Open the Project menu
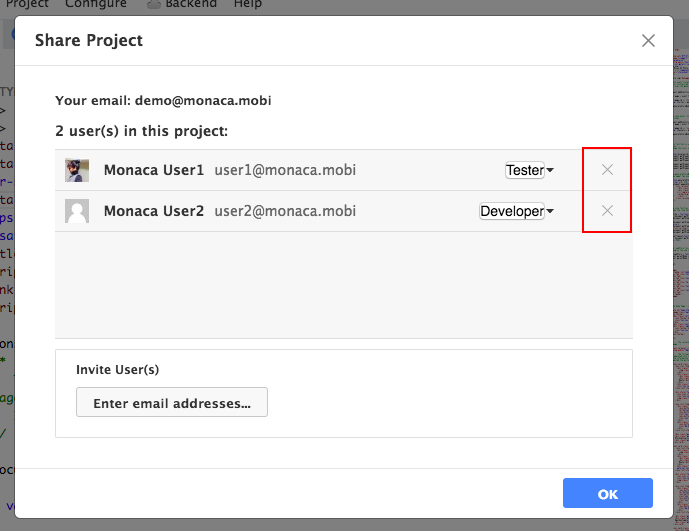 point(27,4)
